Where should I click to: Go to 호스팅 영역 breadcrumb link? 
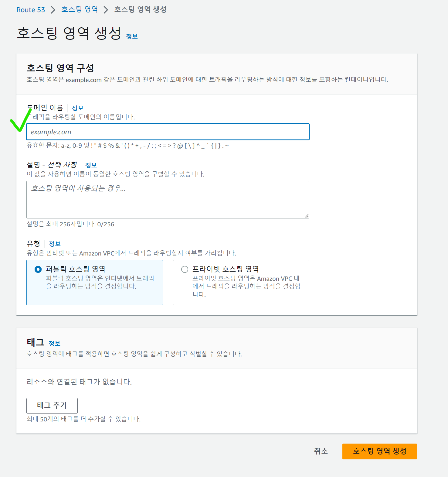(x=80, y=9)
